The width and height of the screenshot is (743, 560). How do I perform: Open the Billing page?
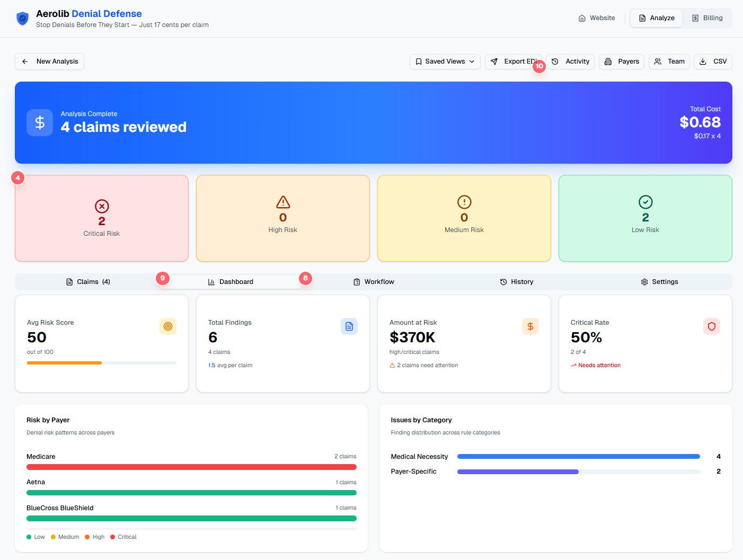(709, 17)
